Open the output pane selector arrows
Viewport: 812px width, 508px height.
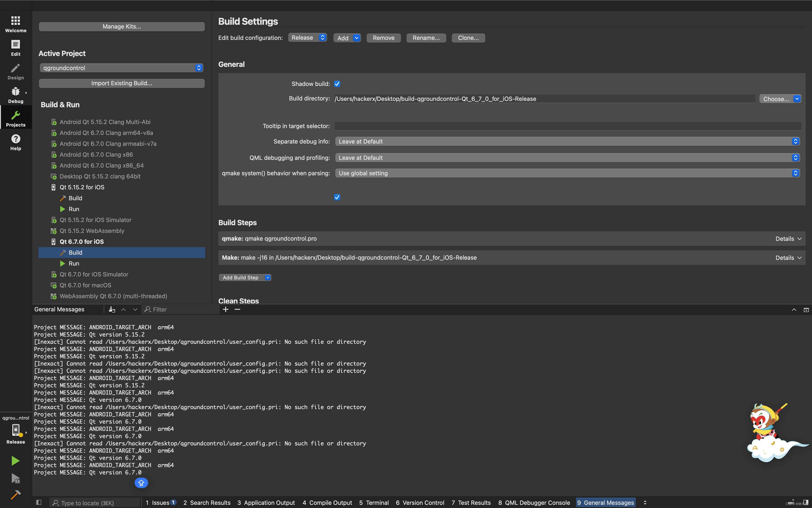point(645,502)
